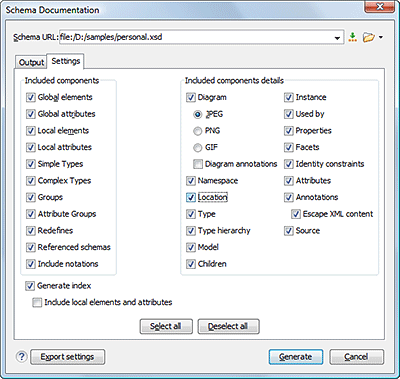Toggle Instance checkbox
Screen dimensions: 400x379
click(x=289, y=97)
